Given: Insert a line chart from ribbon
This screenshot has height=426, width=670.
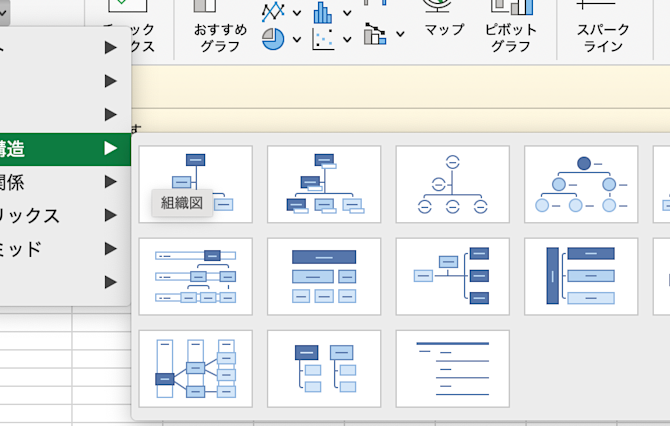Looking at the screenshot, I should click(x=273, y=12).
